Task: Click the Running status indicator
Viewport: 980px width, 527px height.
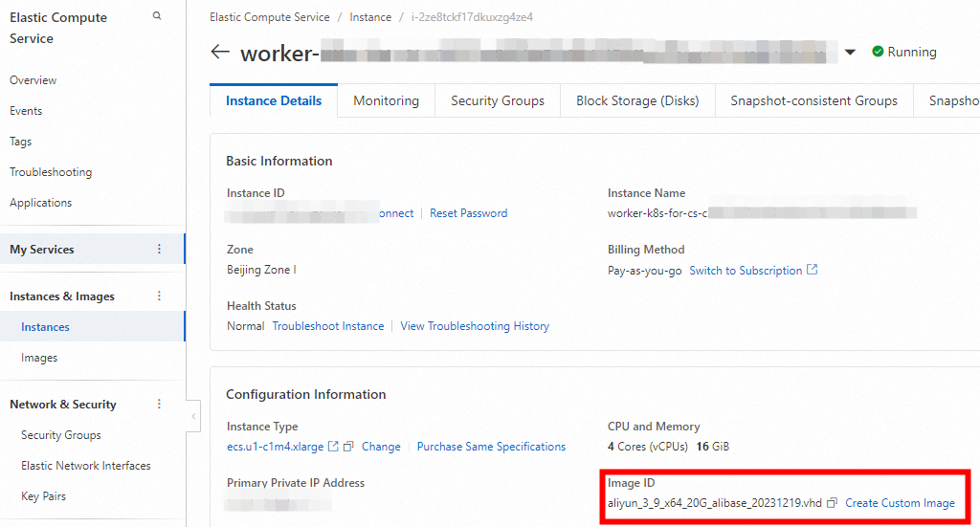Action: (904, 52)
